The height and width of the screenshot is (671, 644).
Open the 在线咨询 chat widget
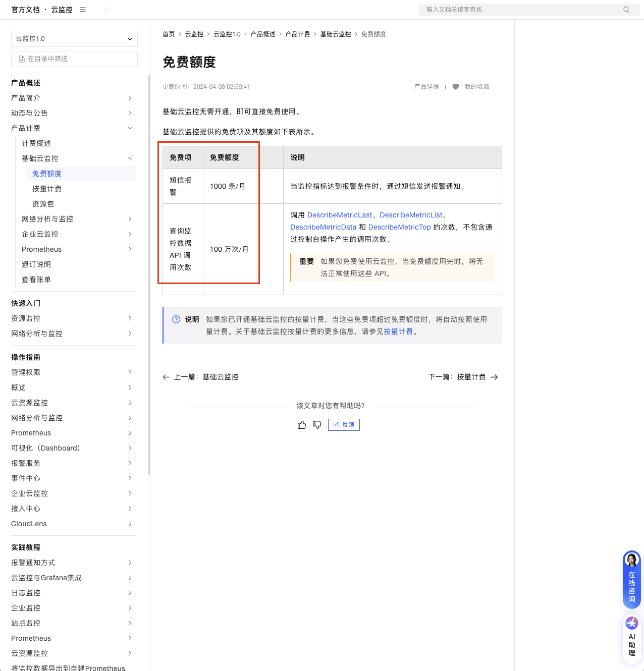pyautogui.click(x=631, y=580)
